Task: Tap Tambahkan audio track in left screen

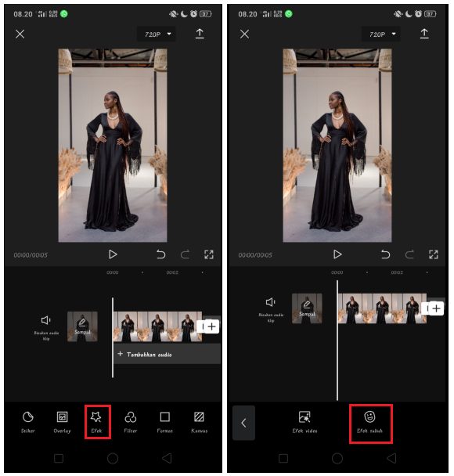Action: [168, 355]
